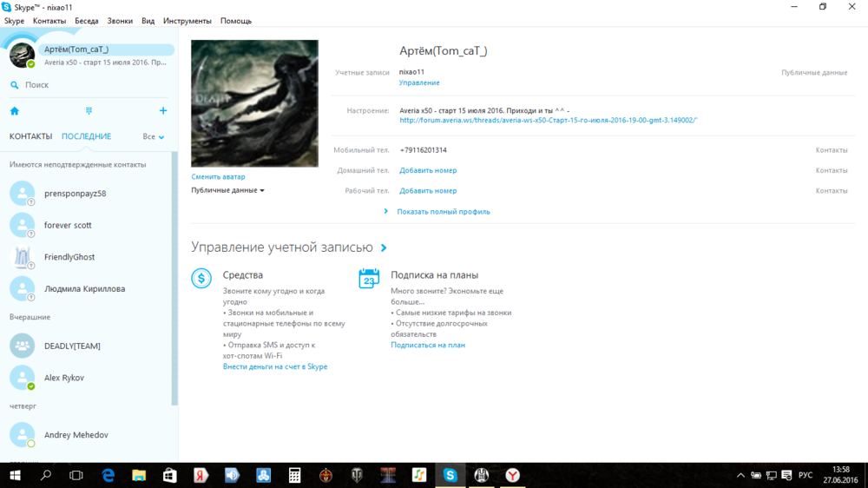Screen dimensions: 868x488
Task: Open the dial pad icon
Action: [x=89, y=111]
